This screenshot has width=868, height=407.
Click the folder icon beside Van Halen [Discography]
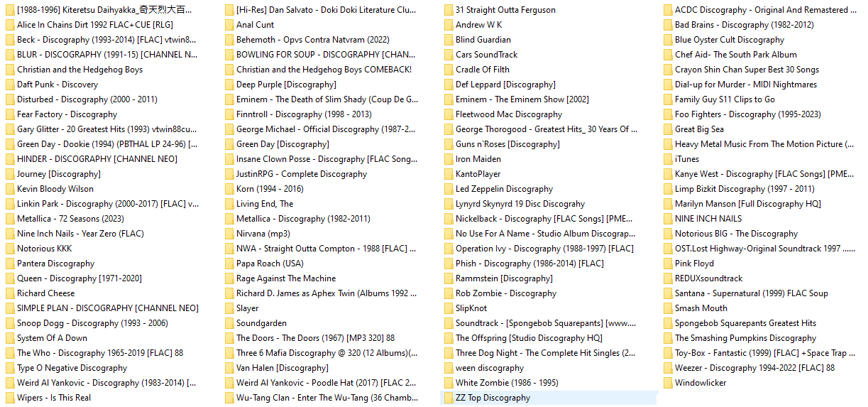229,368
